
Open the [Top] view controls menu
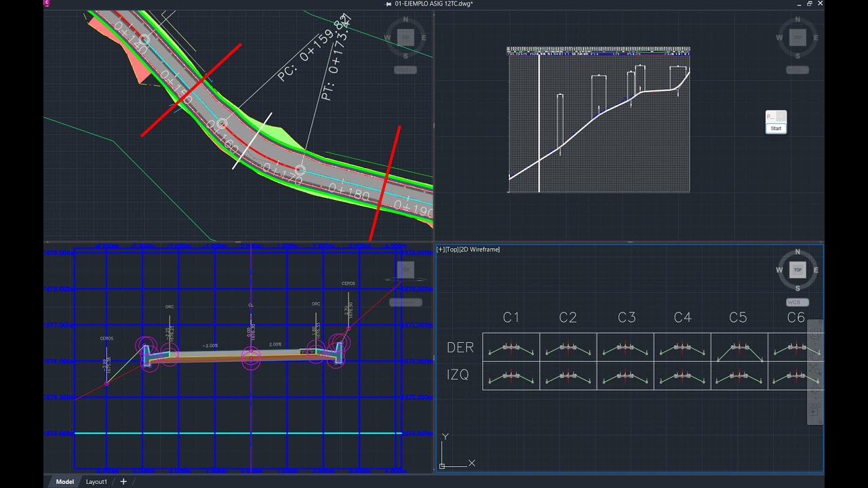[453, 249]
